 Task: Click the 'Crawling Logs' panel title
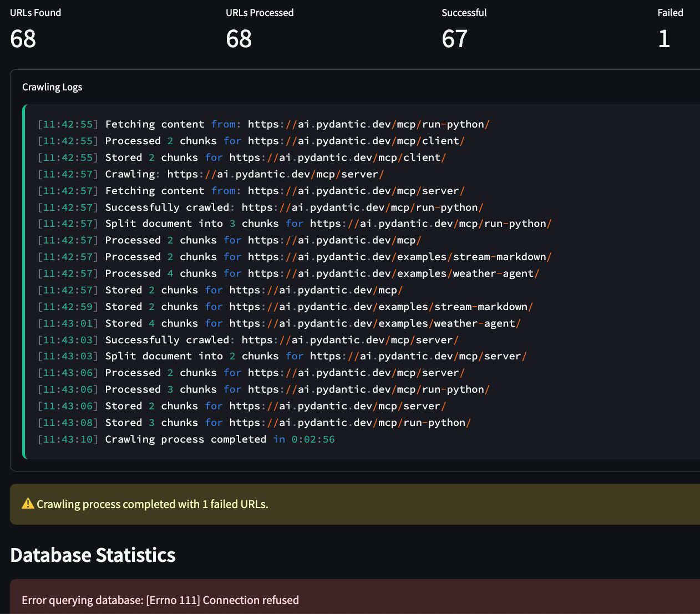click(52, 87)
